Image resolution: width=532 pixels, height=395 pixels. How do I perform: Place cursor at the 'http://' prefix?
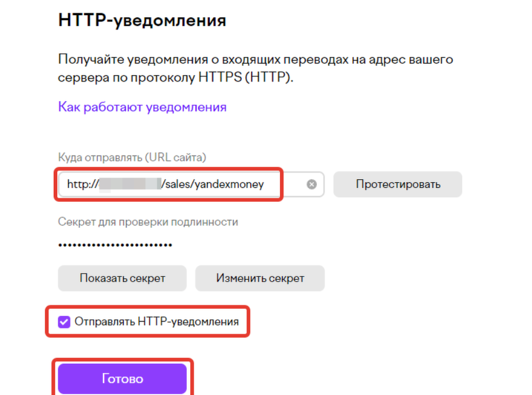click(83, 184)
